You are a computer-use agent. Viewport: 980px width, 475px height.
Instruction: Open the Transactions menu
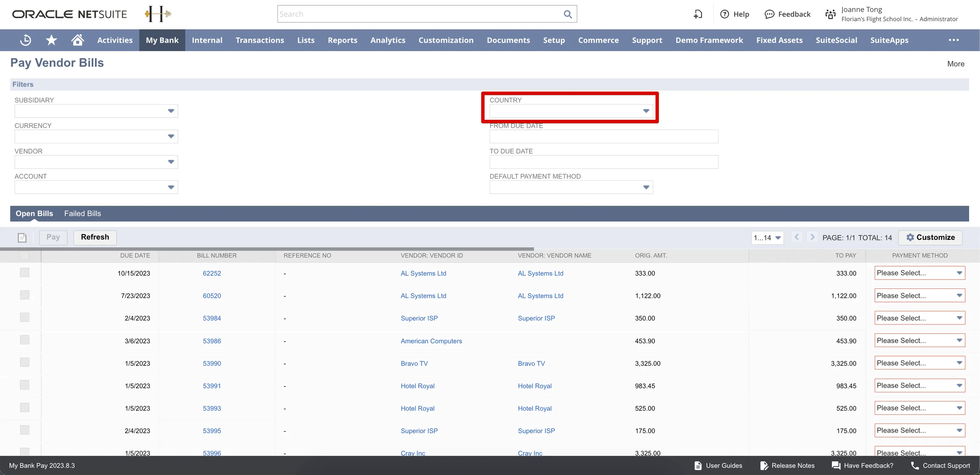tap(260, 40)
